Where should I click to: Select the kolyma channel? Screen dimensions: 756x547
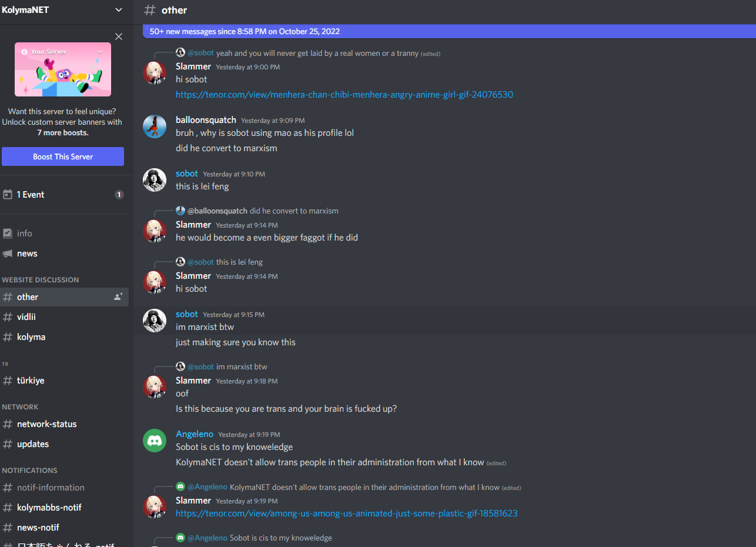63,337
